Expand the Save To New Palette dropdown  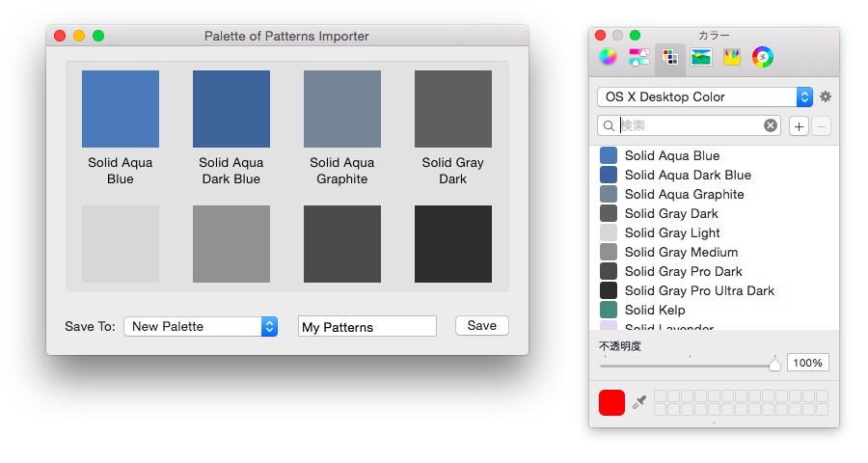click(201, 326)
